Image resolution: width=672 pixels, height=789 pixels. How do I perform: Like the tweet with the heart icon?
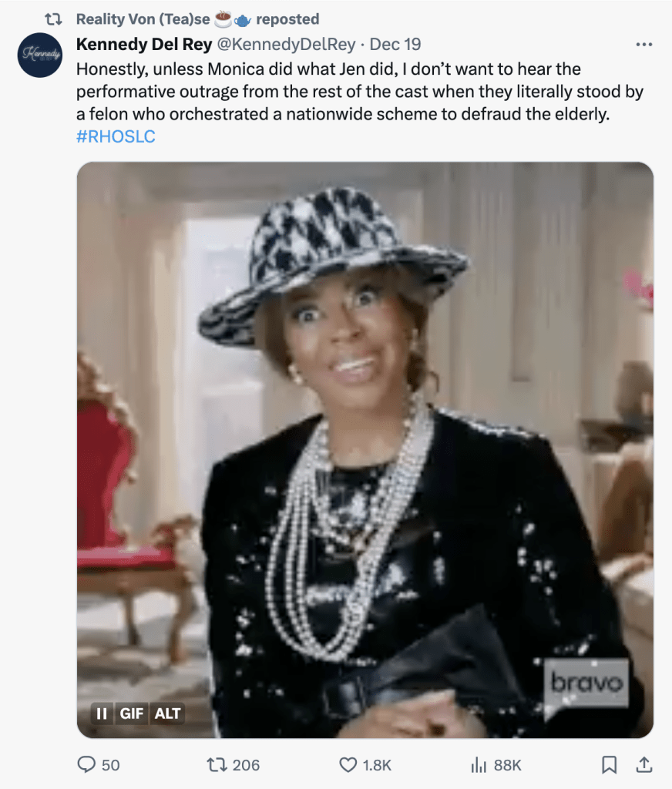click(x=348, y=765)
